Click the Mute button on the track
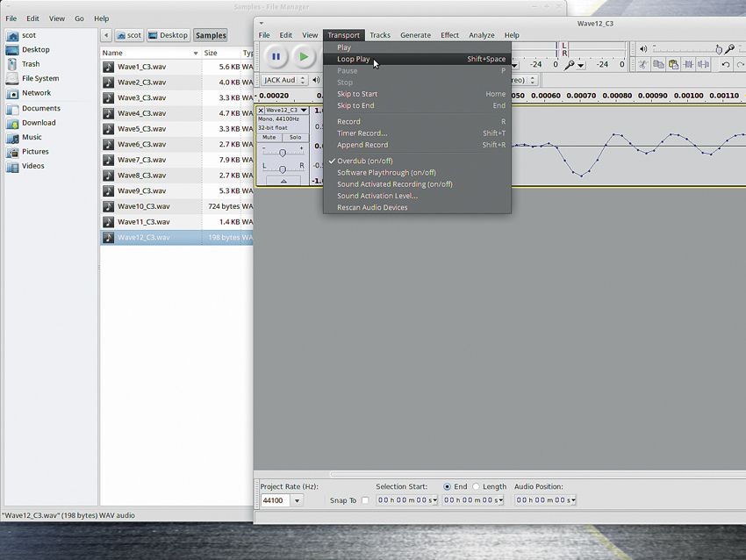The image size is (746, 560). pyautogui.click(x=267, y=137)
